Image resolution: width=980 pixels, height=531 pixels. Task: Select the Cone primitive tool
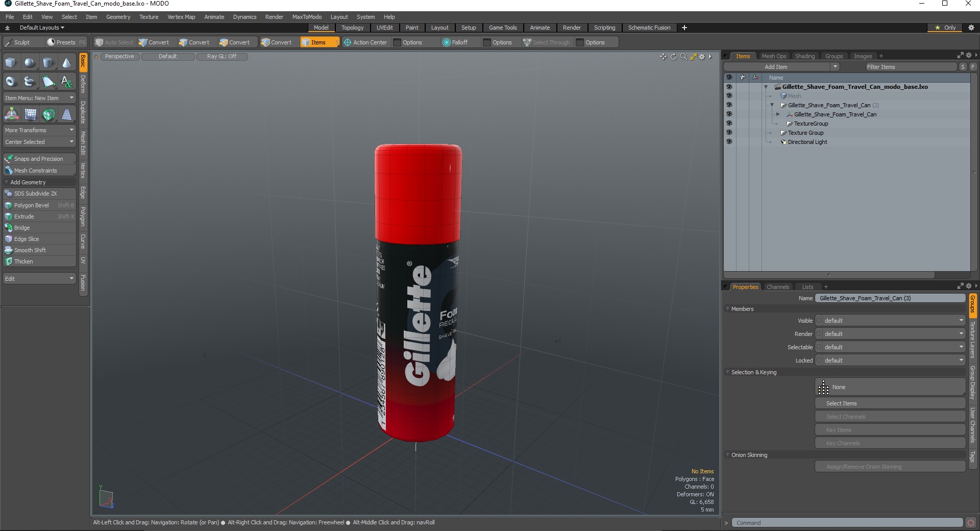pyautogui.click(x=66, y=63)
